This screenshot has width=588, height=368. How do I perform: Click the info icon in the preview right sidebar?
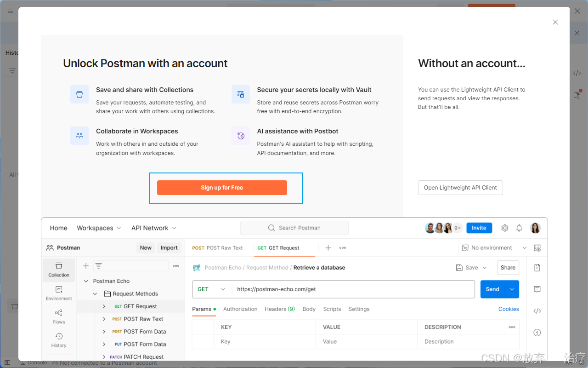coord(537,333)
